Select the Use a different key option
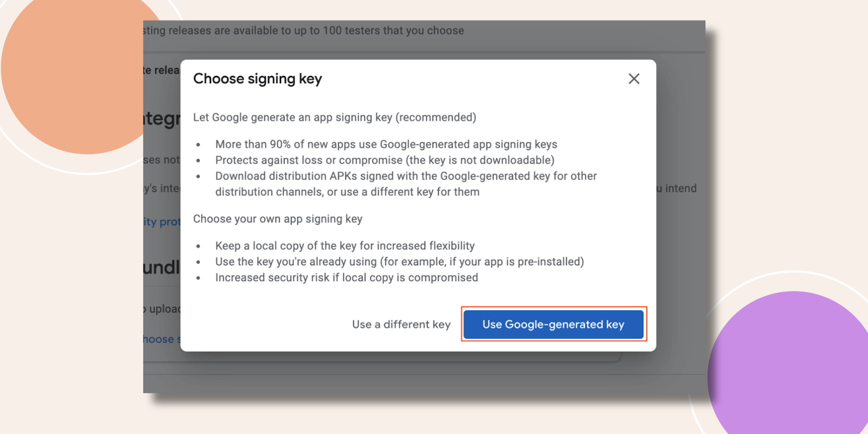Screen dimensions: 868x434 pyautogui.click(x=401, y=324)
